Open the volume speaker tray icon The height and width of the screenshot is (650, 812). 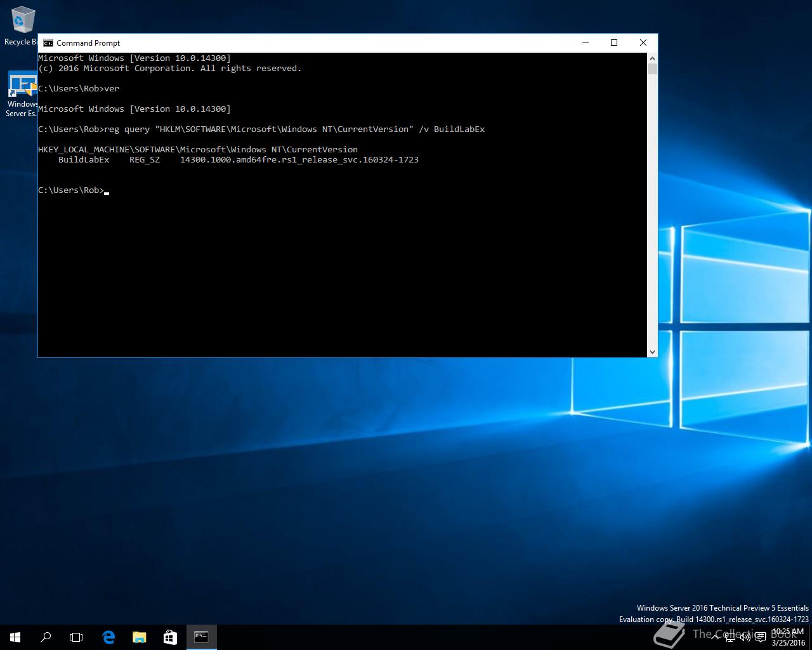point(745,637)
